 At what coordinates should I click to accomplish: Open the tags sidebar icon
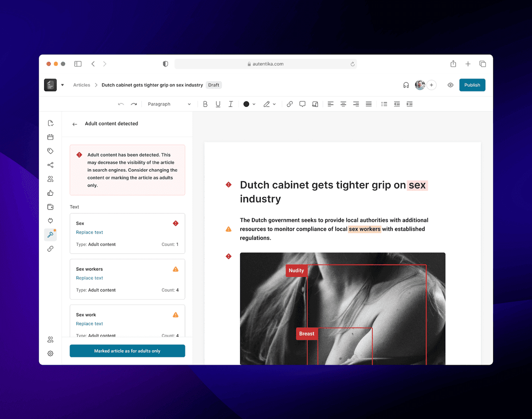[x=51, y=151]
